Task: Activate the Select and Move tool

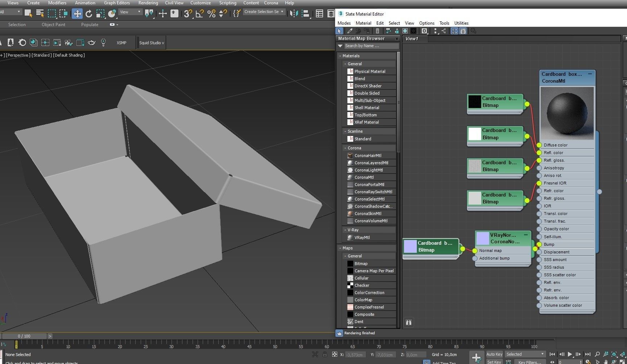Action: tap(77, 13)
